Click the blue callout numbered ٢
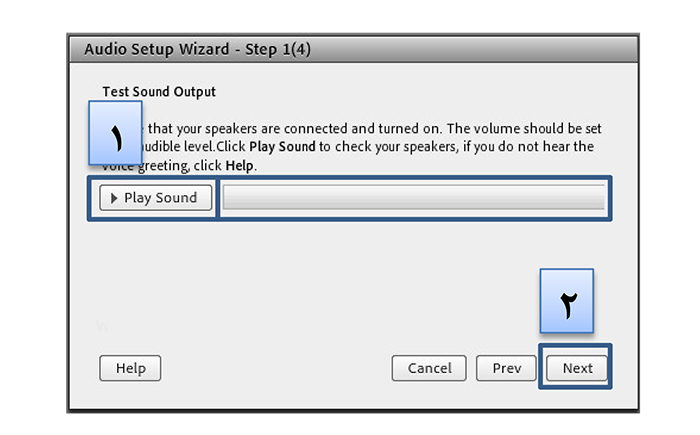The image size is (700, 435). point(567,301)
